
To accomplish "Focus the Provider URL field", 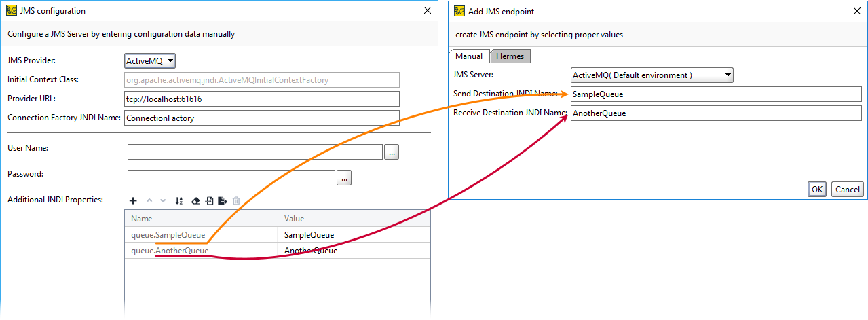I will (262, 99).
